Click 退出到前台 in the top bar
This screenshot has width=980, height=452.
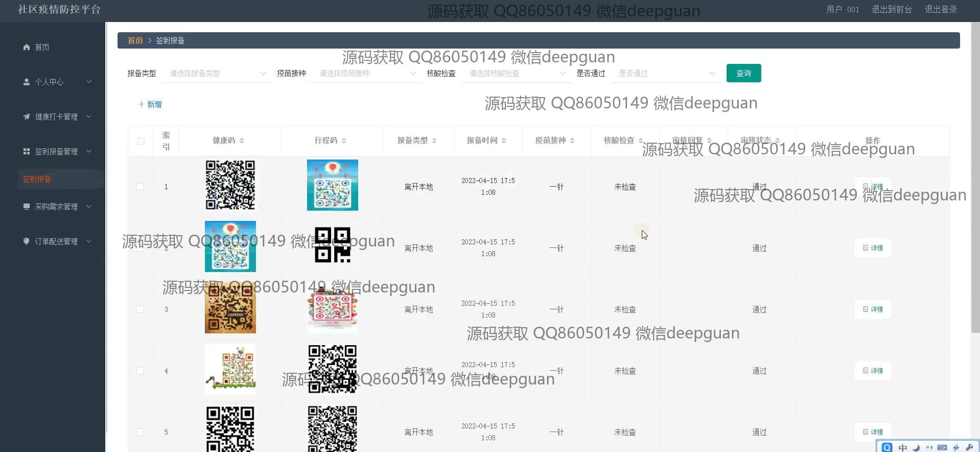(892, 9)
